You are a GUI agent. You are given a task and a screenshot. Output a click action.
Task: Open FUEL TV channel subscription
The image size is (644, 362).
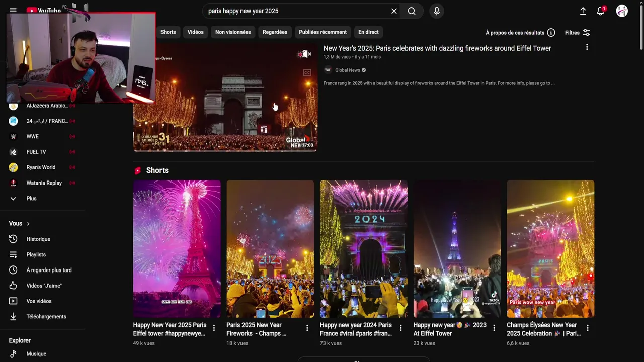[43, 152]
